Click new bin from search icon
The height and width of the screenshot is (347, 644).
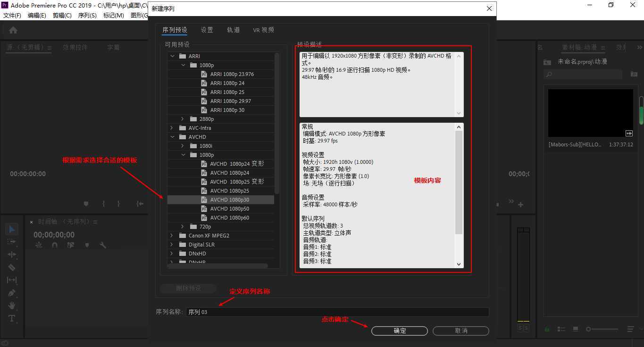[634, 74]
